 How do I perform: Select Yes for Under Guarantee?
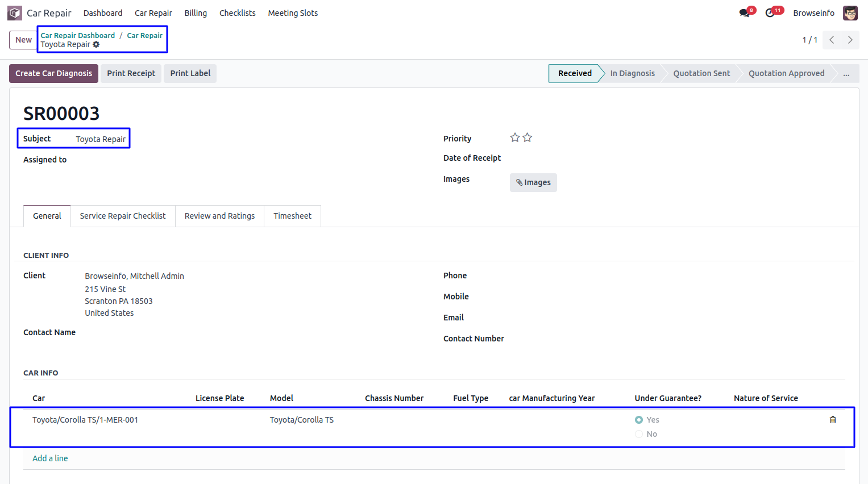[639, 420]
